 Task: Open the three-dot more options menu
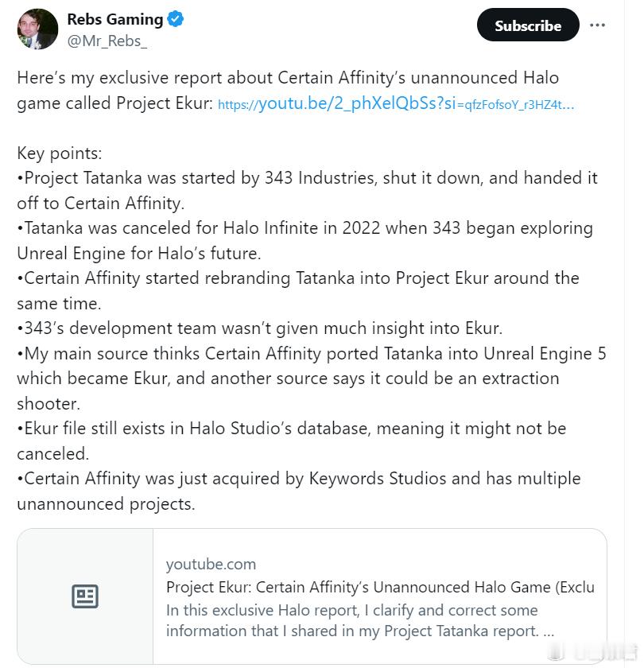(x=597, y=25)
